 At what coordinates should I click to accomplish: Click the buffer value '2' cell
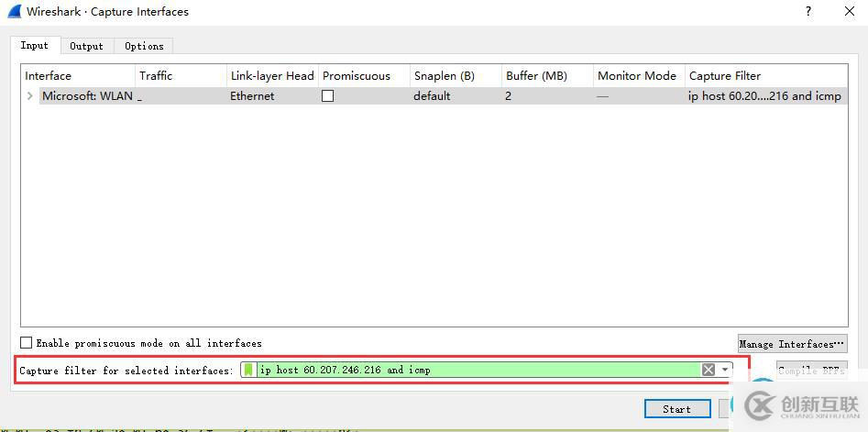click(x=508, y=95)
